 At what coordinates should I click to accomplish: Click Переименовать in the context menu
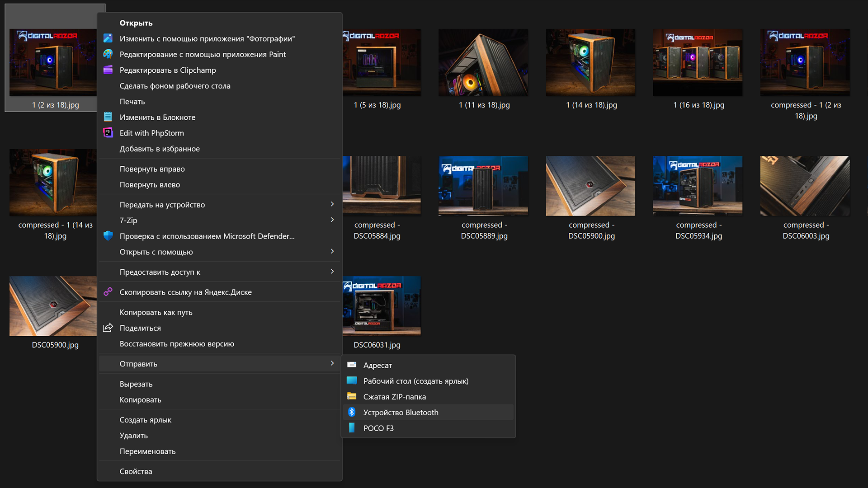(147, 451)
